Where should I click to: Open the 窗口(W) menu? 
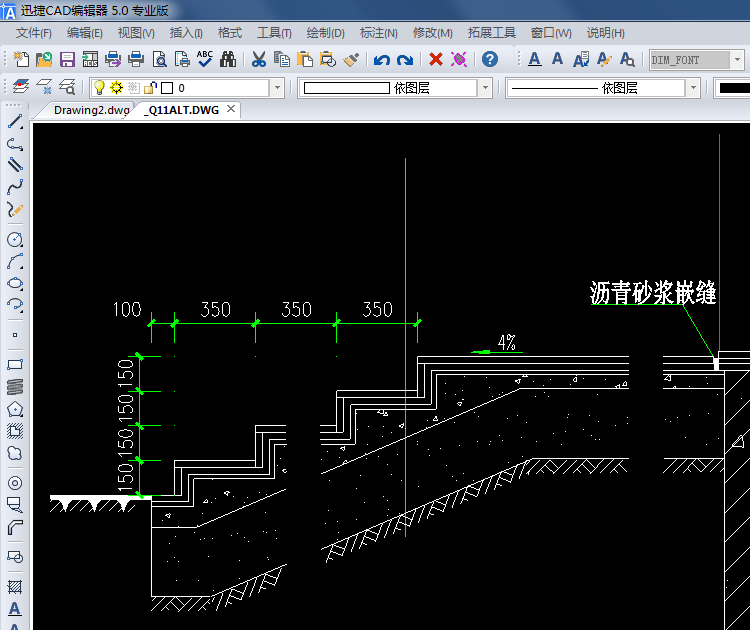[551, 33]
